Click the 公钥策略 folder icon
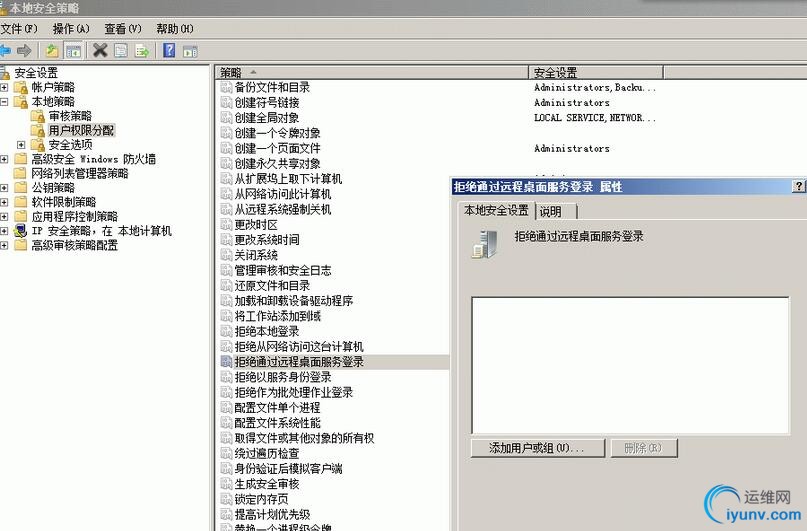 21,187
